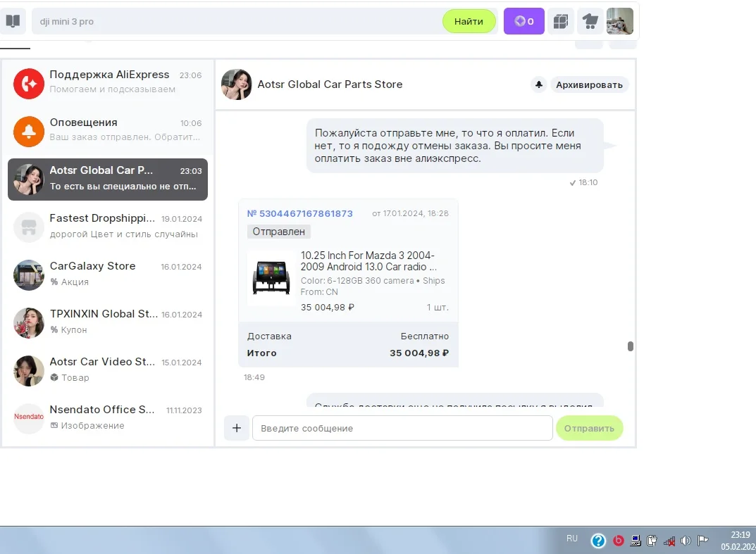Open the network status tray icon
756x554 pixels.
click(x=669, y=541)
